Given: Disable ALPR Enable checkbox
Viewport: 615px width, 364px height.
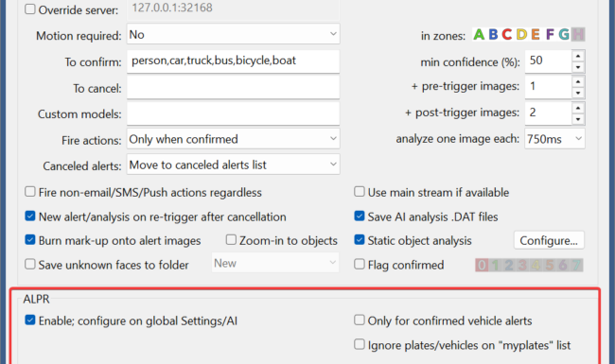Looking at the screenshot, I should tap(30, 321).
